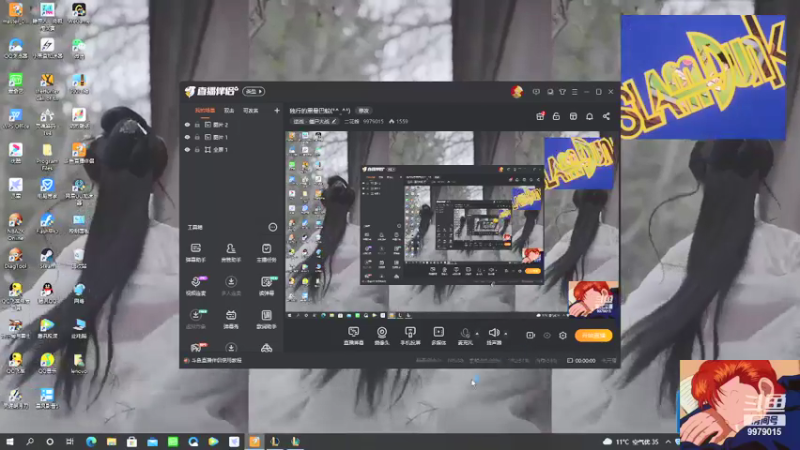
Task: Click the download tool with NEW badge, third row
Action: [196, 319]
